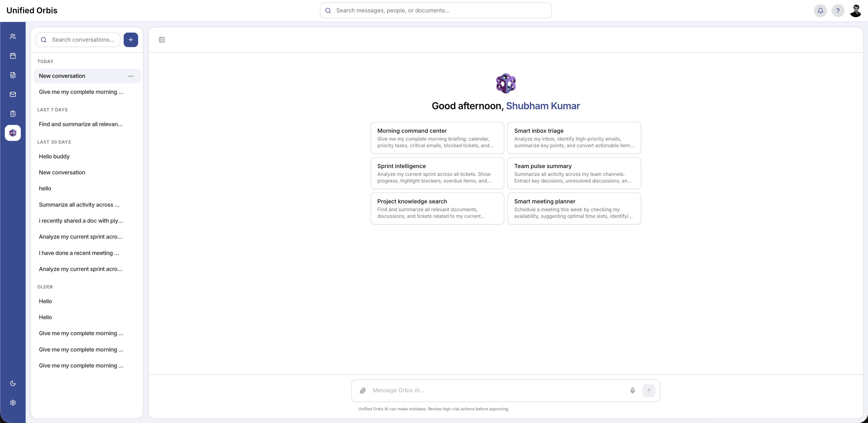868x423 pixels.
Task: Open the Calendar icon in sidebar
Action: [x=13, y=56]
